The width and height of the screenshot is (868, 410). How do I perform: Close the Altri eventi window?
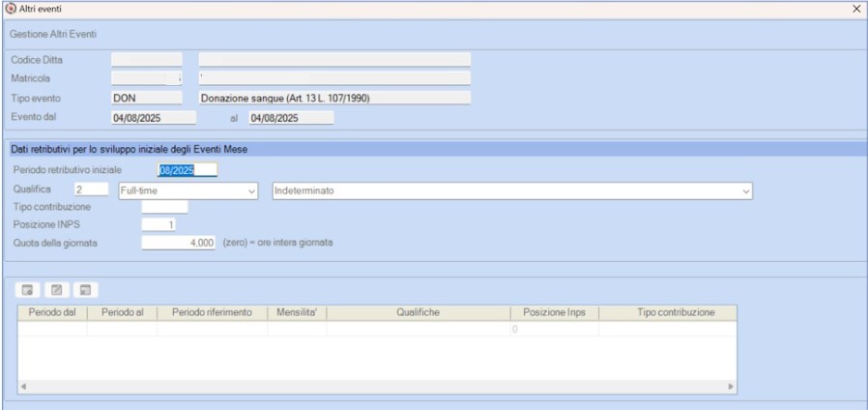point(856,9)
